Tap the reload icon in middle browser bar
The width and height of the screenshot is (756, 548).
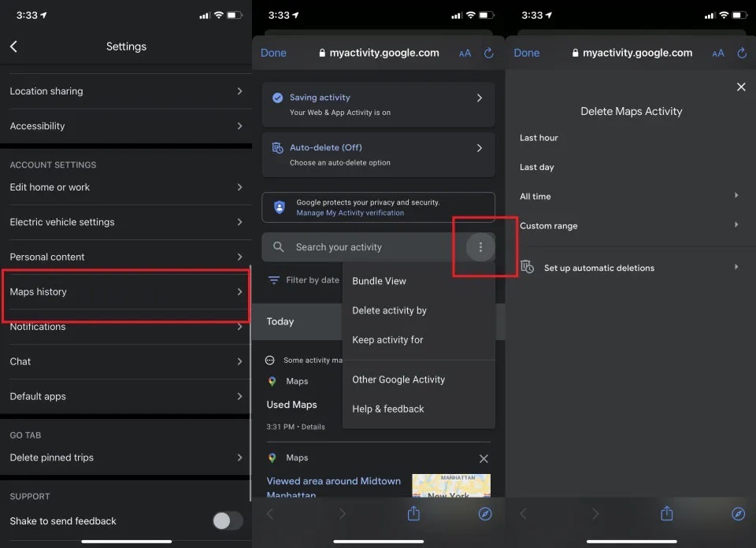click(x=489, y=53)
